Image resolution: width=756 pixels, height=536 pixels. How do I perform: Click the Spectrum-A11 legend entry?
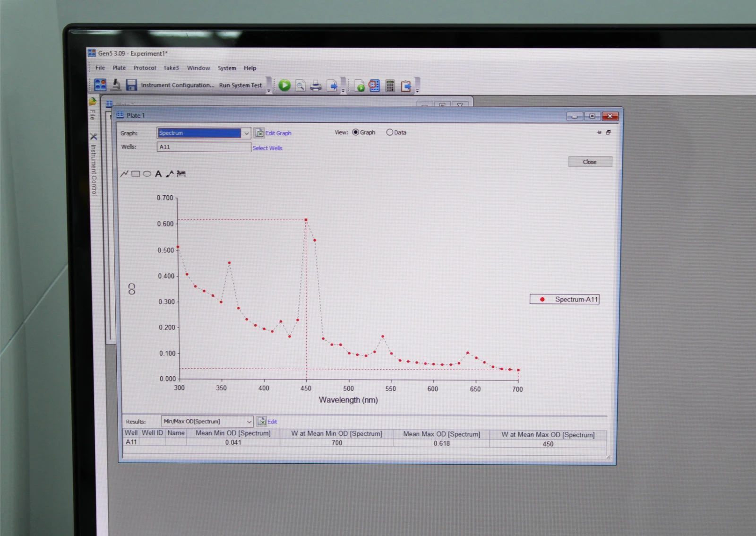coord(565,299)
